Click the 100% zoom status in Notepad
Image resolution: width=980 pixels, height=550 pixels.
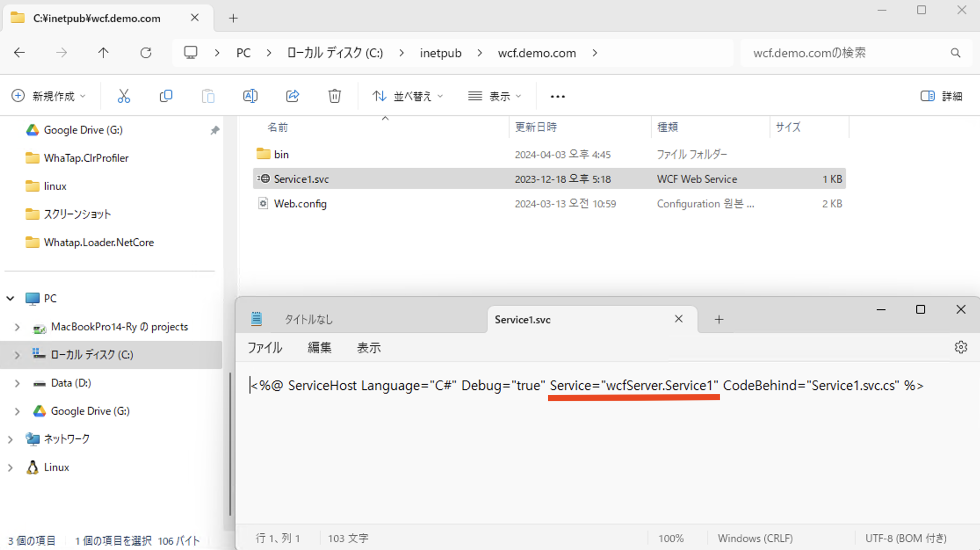point(671,538)
